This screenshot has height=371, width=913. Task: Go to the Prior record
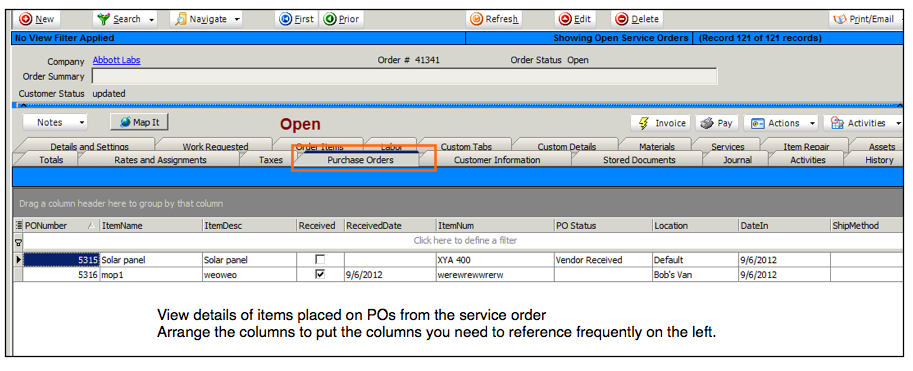341,19
